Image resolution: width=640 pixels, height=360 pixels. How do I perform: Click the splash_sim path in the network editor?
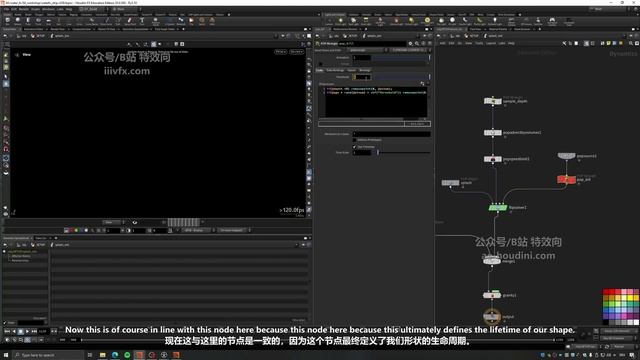pos(493,36)
